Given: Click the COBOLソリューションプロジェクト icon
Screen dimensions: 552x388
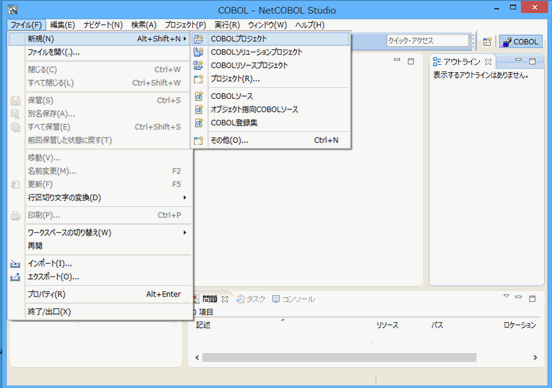Looking at the screenshot, I should click(199, 52).
